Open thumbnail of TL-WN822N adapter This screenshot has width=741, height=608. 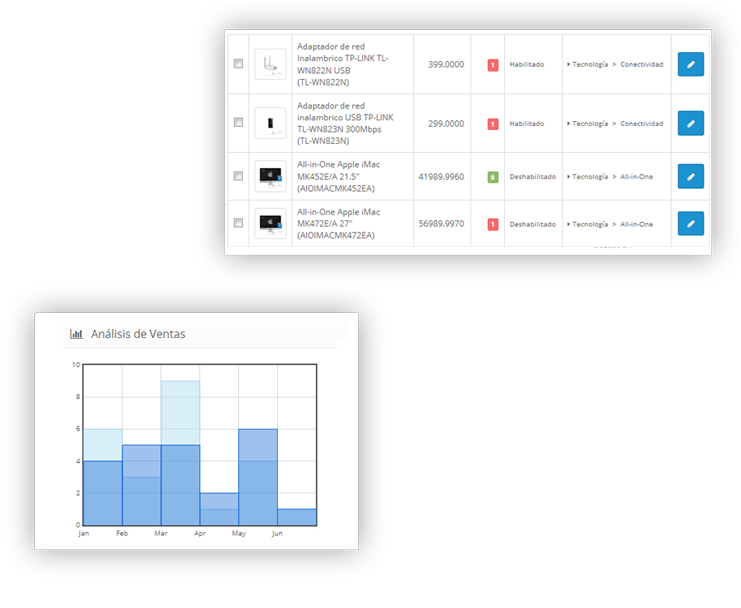tap(269, 65)
